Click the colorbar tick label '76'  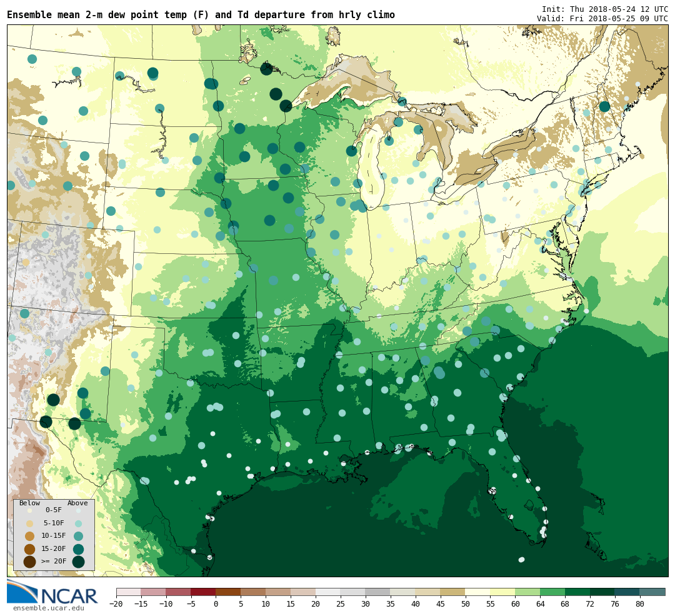pyautogui.click(x=615, y=604)
